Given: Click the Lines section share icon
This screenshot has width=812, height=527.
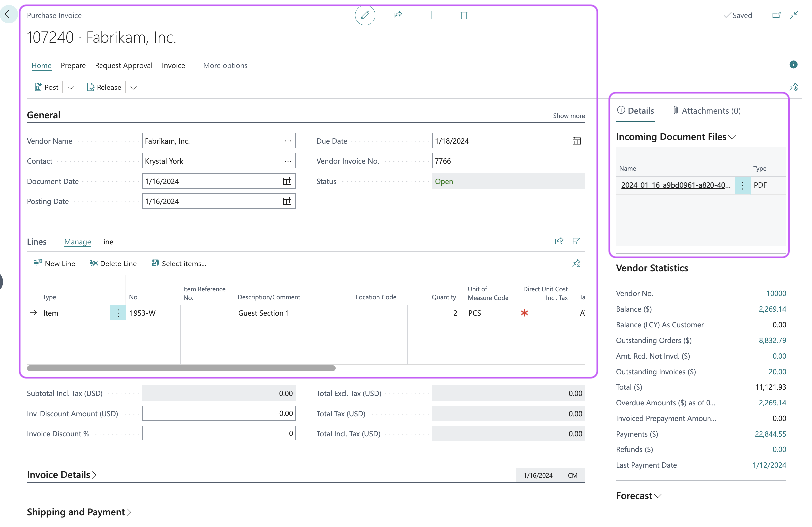Looking at the screenshot, I should [x=559, y=241].
